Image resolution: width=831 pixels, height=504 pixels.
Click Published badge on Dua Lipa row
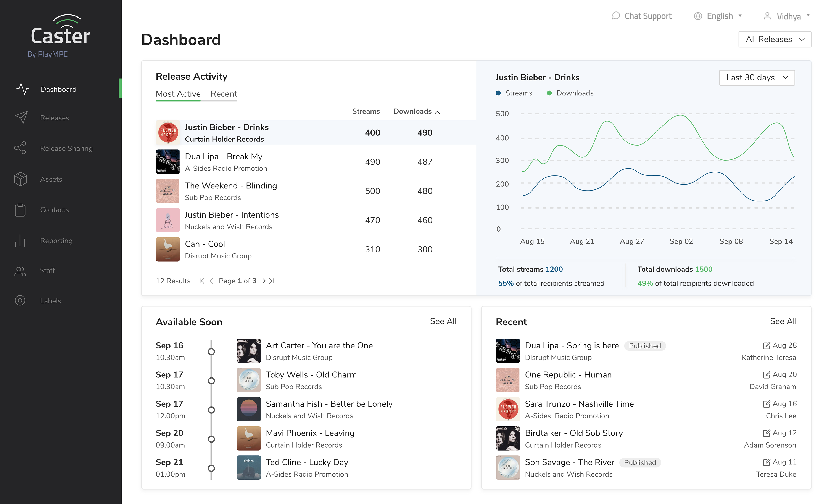point(645,346)
